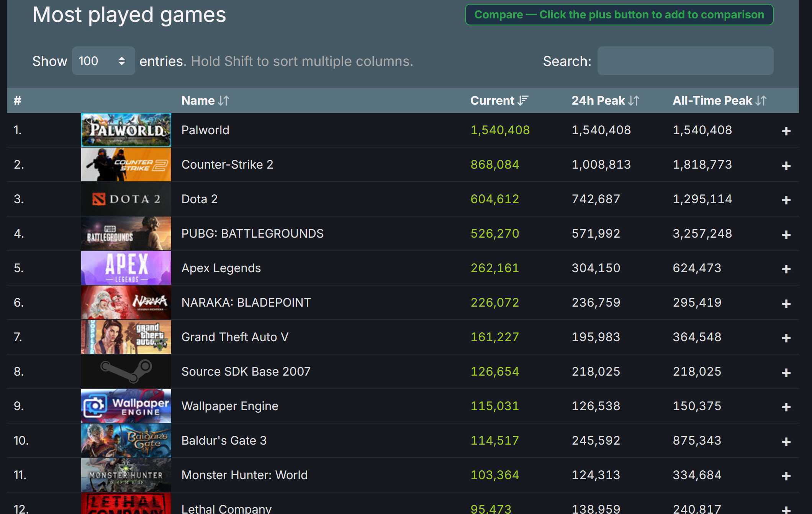Open the NARAKA: BLADEPOINT name link
Image resolution: width=812 pixels, height=514 pixels.
[x=246, y=302]
